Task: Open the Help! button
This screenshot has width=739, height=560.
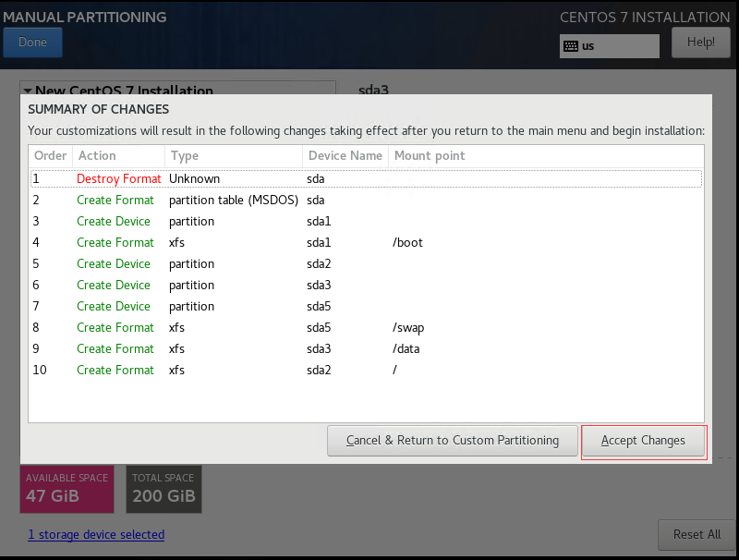Action: pos(701,43)
